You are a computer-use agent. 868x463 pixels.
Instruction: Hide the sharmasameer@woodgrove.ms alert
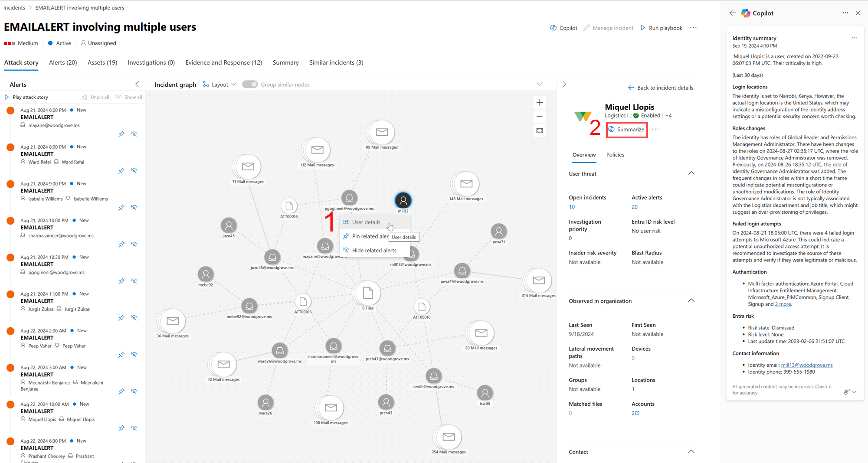coord(134,245)
